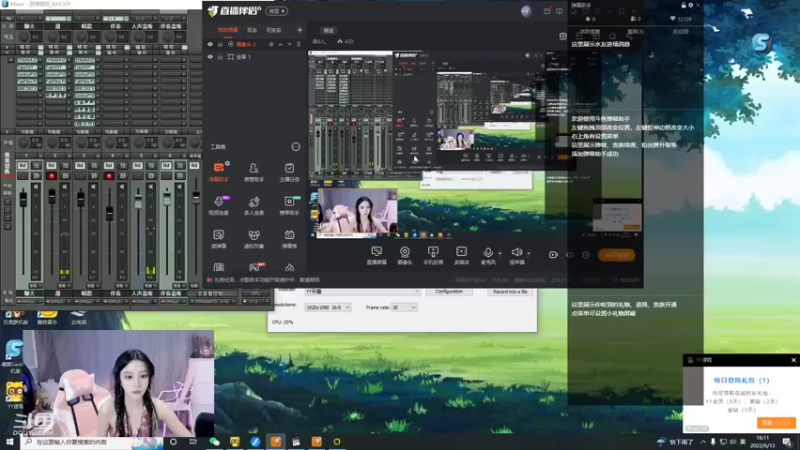
Task: Click the 麦克风 microphone icon
Action: coord(488,253)
